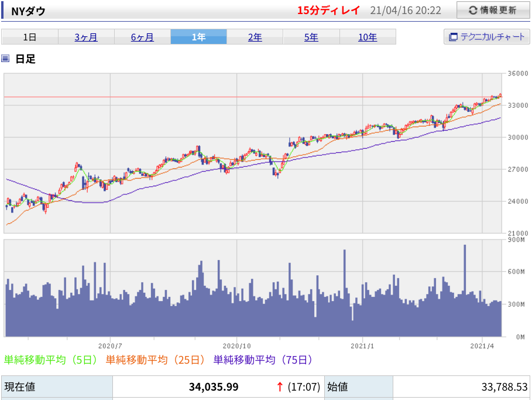Switch to the 10年 period tab
The height and width of the screenshot is (400, 532).
(368, 37)
